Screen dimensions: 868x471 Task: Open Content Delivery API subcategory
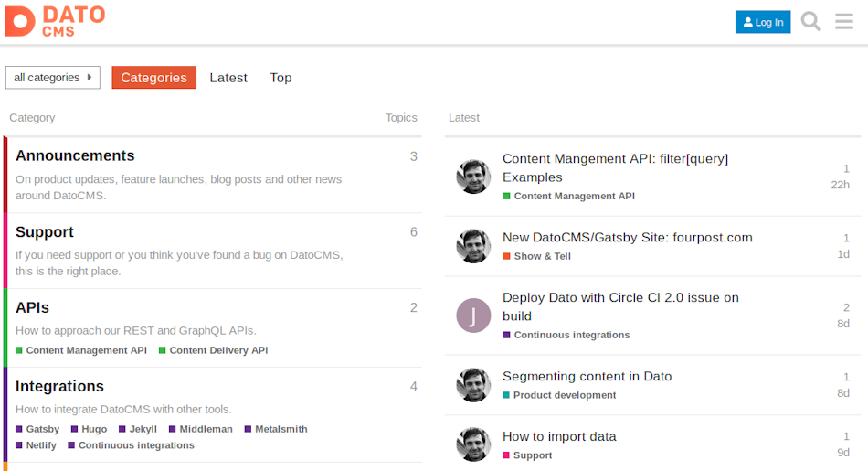coord(213,350)
